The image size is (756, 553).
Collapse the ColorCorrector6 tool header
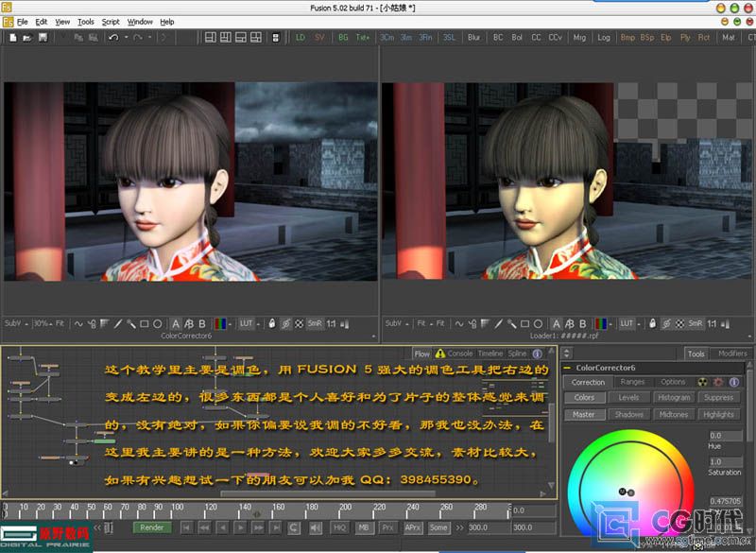point(568,368)
